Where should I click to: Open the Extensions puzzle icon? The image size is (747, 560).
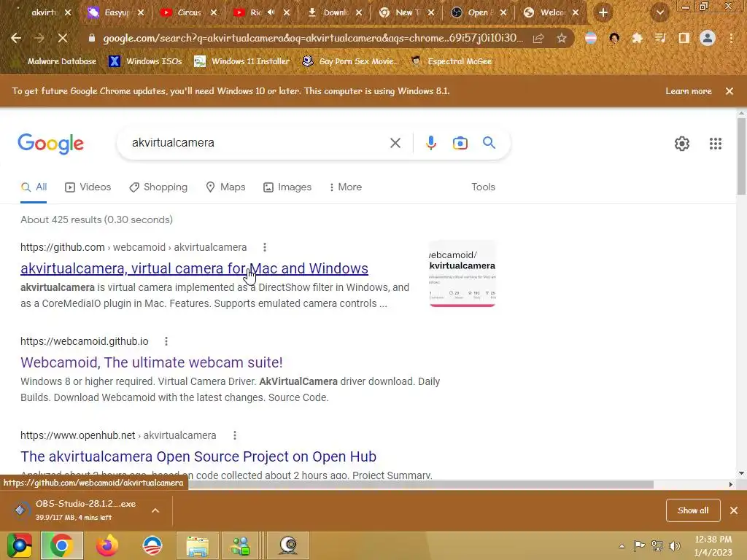637,38
